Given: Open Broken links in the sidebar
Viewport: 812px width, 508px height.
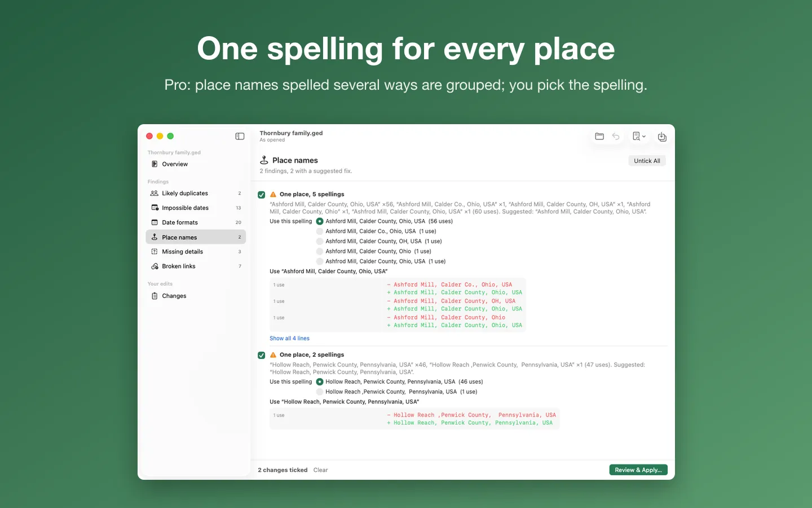Looking at the screenshot, I should (x=196, y=266).
